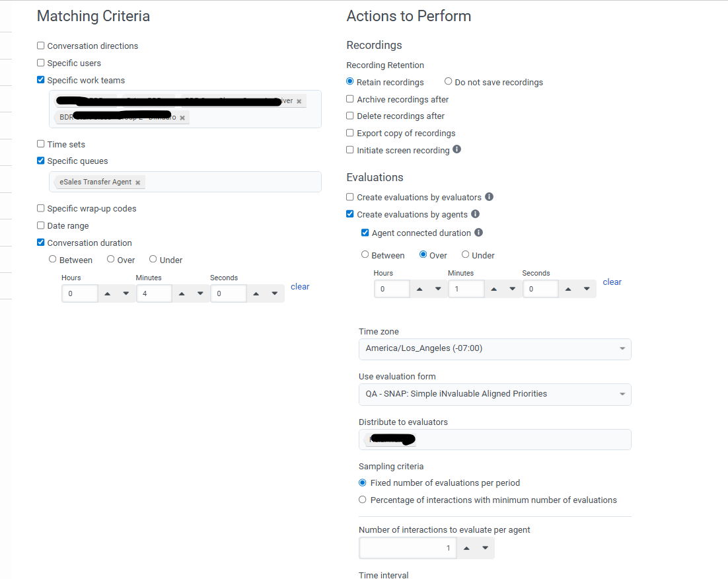Click info icon beside Agent connected duration
Image resolution: width=728 pixels, height=579 pixels.
(x=479, y=233)
